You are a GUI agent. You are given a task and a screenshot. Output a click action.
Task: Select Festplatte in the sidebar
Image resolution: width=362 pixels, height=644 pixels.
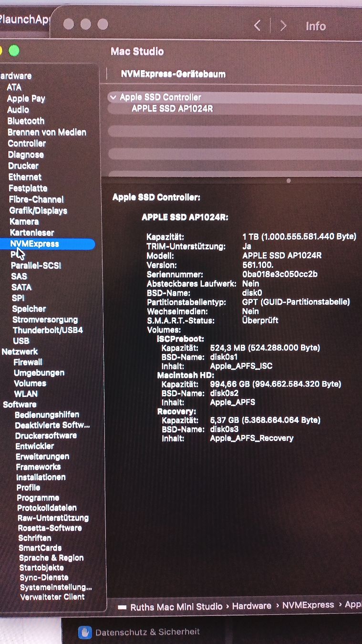click(x=28, y=188)
